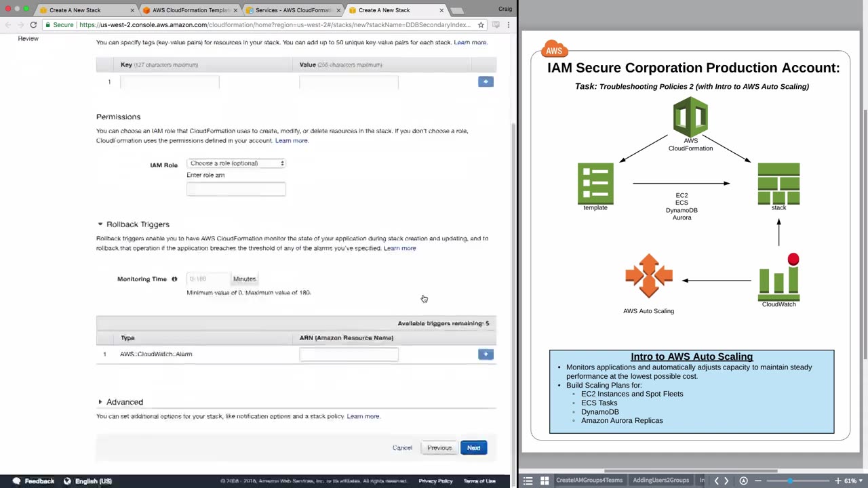The height and width of the screenshot is (488, 868).
Task: Add a new tag row with plus button
Action: click(486, 81)
